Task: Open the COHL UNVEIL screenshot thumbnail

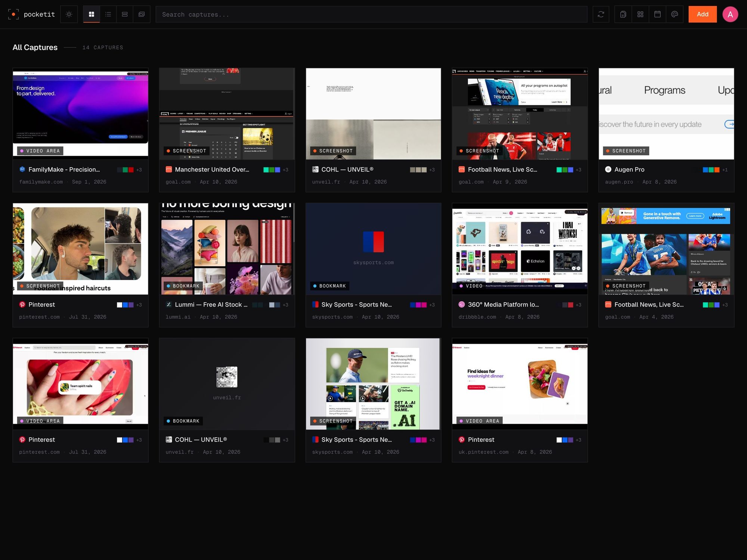Action: (x=373, y=113)
